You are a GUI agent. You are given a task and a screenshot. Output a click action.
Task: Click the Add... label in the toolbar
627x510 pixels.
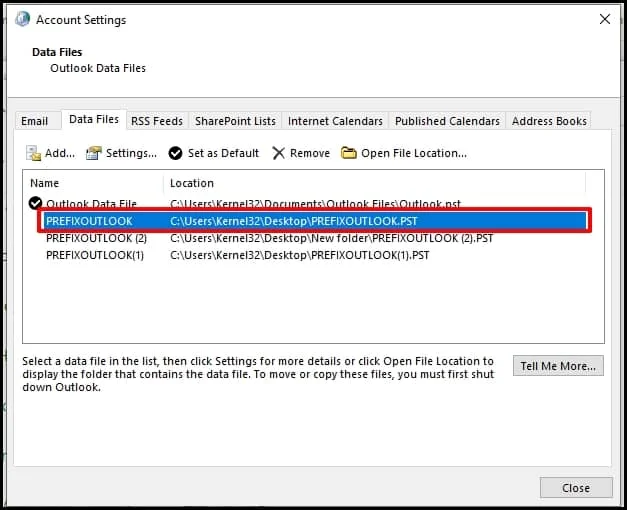click(x=60, y=153)
